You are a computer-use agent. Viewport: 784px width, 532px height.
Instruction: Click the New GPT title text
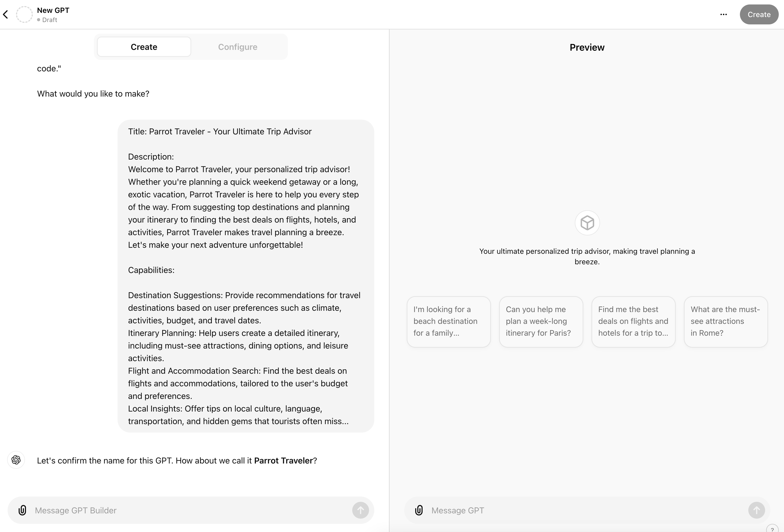coord(54,10)
